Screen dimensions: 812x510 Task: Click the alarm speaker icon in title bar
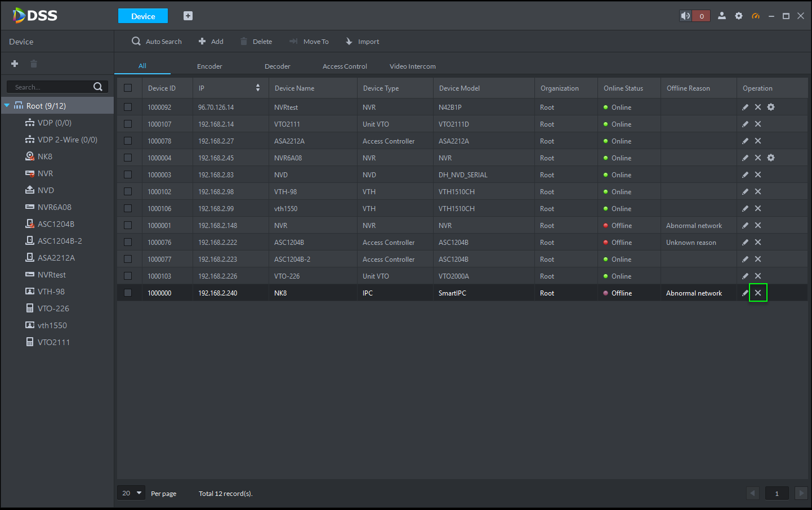click(685, 16)
